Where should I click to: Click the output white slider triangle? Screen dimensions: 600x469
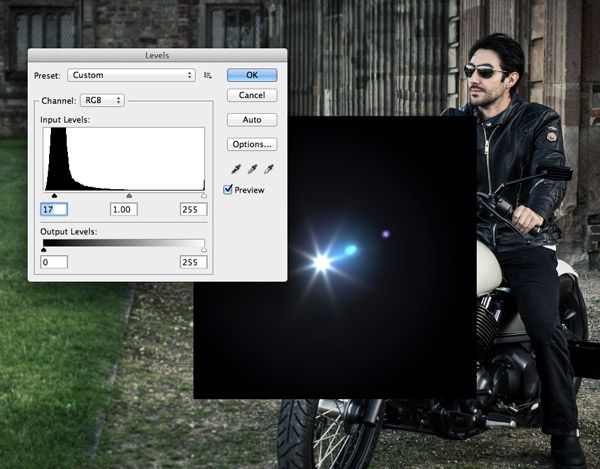pyautogui.click(x=204, y=250)
